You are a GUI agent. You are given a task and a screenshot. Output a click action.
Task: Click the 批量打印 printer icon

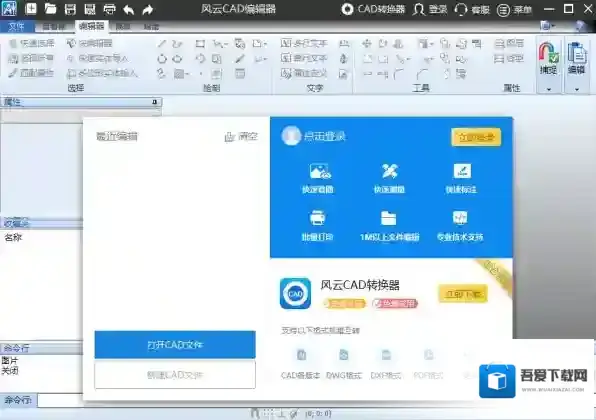(x=317, y=218)
